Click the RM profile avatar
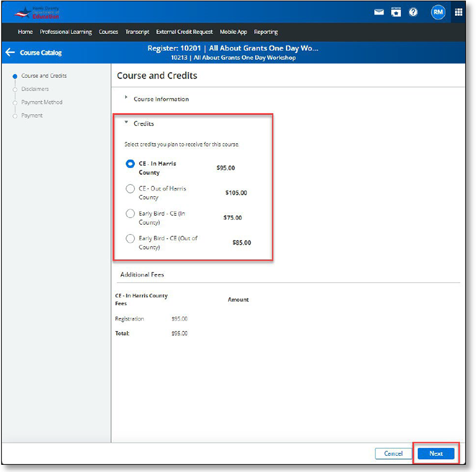476x472 pixels. 438,12
